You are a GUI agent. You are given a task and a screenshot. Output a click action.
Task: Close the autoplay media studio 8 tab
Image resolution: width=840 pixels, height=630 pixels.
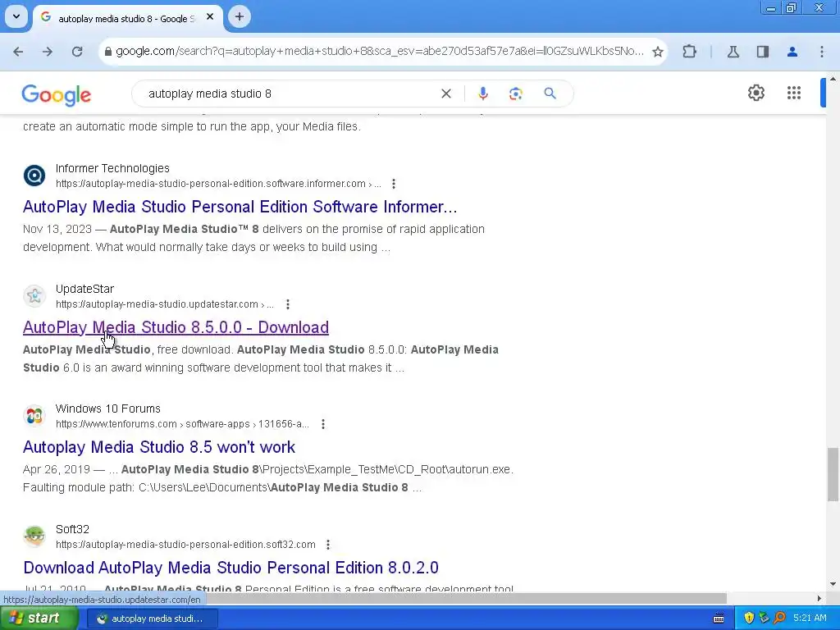210,17
